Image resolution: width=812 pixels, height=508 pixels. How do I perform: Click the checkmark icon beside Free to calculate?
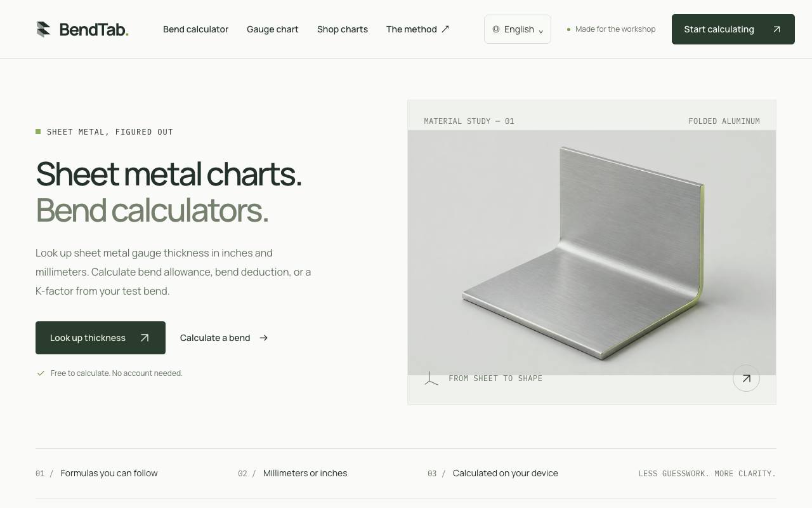pyautogui.click(x=41, y=373)
